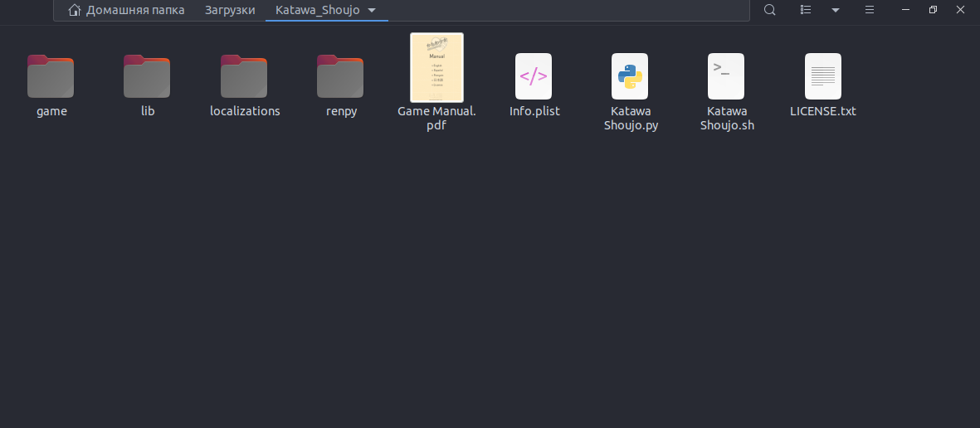The height and width of the screenshot is (428, 980).
Task: Click the 'renpy' name label
Action: pyautogui.click(x=341, y=111)
